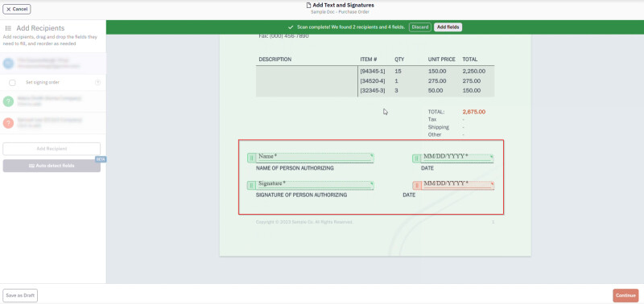Click the list icon next to Add Recipients
Viewport: 644px width, 304px height.
point(8,28)
